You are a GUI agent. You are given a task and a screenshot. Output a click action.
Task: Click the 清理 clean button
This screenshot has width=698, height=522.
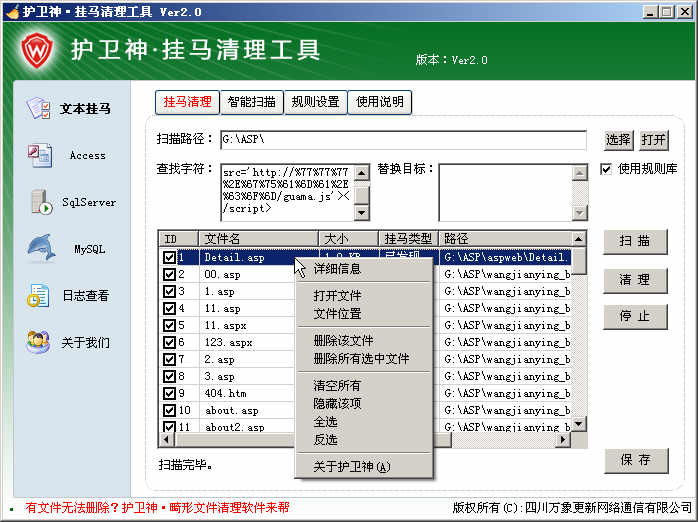click(635, 280)
